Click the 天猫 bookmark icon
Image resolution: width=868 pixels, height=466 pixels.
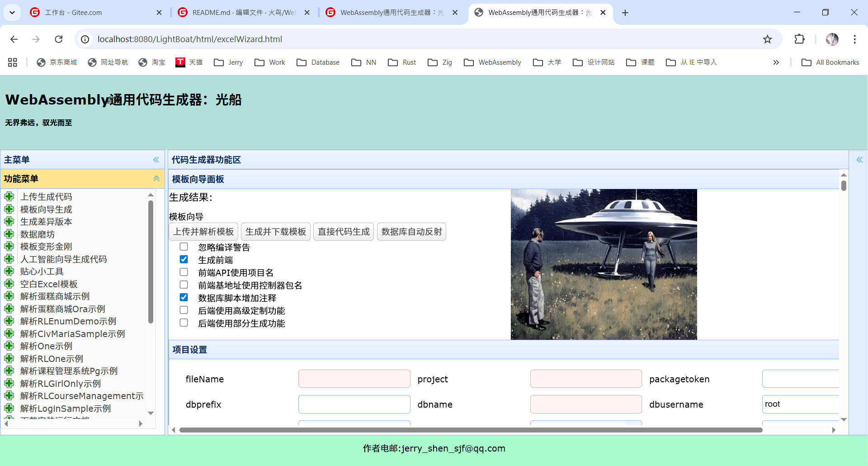[180, 62]
